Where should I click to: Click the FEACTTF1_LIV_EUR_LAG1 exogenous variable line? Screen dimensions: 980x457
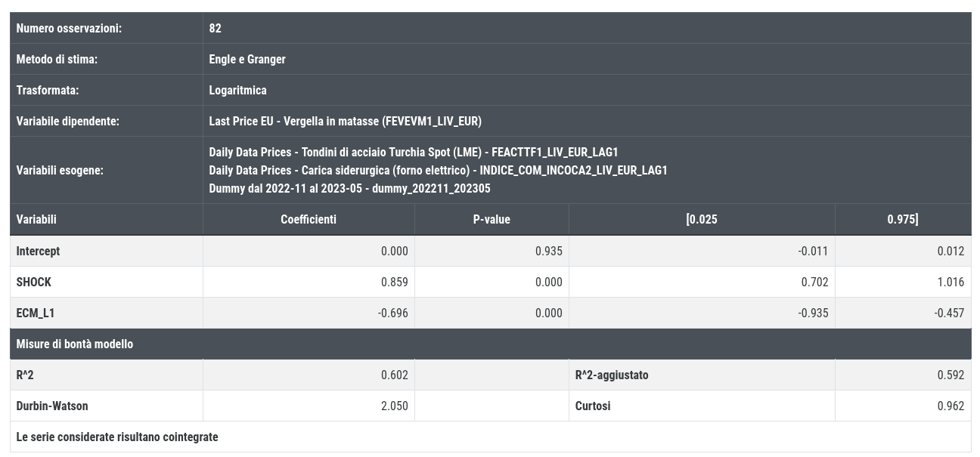[414, 152]
